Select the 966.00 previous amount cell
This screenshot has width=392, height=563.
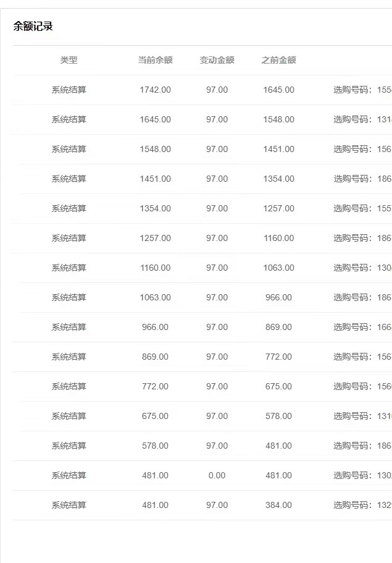(x=278, y=297)
